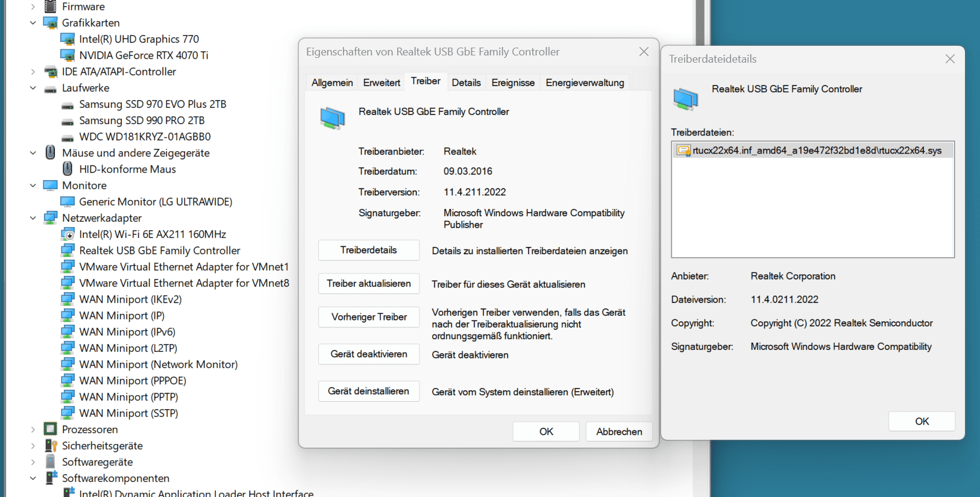
Task: Collapse the Mäuse und andere Zeigegeräte category
Action: click(33, 153)
